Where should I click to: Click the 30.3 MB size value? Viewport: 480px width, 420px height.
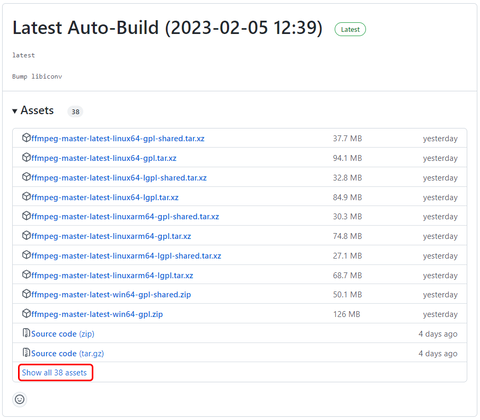(x=347, y=217)
